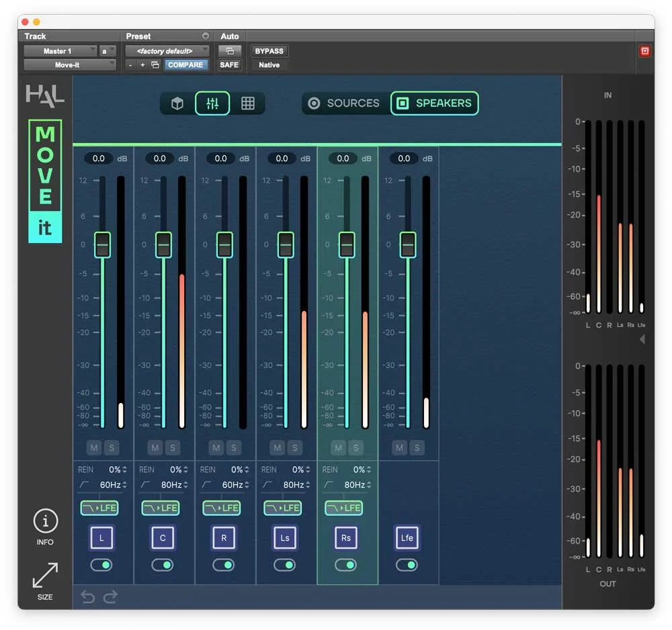The image size is (672, 630).
Task: Open the 3D cube view
Action: pyautogui.click(x=177, y=103)
